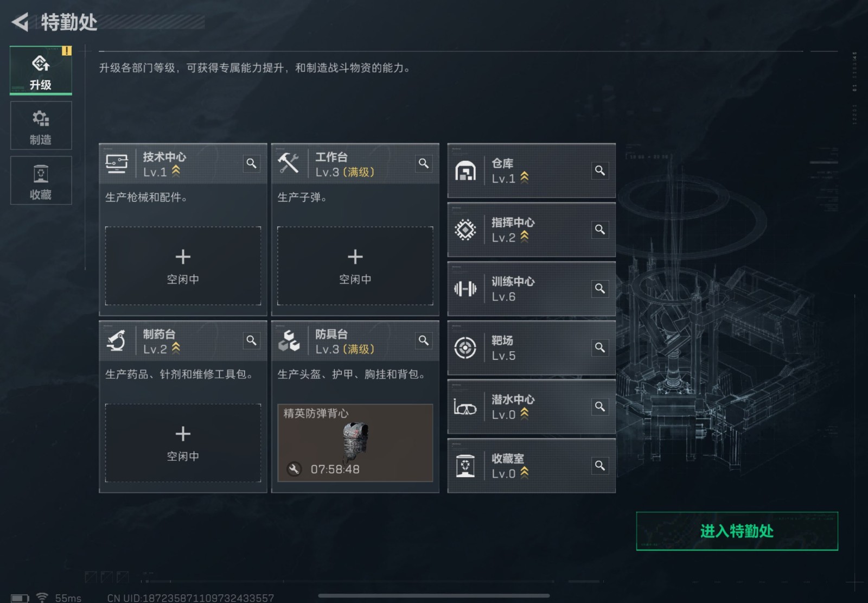Click the 进入特勤处 button
Image resolution: width=868 pixels, height=603 pixels.
[737, 531]
